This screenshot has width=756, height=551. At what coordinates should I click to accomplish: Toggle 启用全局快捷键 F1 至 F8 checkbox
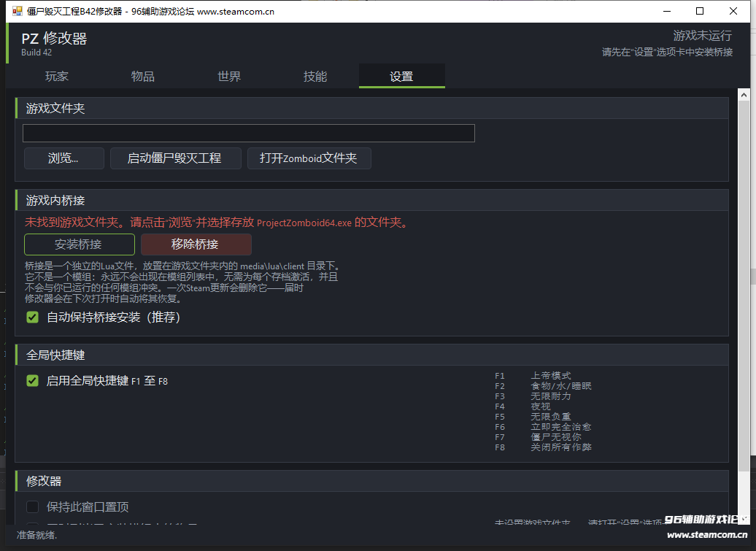pos(32,381)
